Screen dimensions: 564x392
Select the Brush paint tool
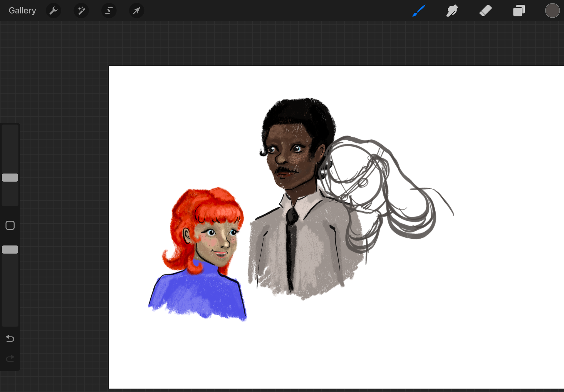[x=419, y=11]
